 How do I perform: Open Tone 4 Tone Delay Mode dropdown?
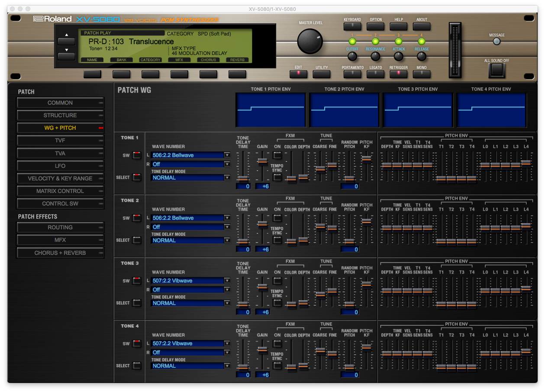190,366
